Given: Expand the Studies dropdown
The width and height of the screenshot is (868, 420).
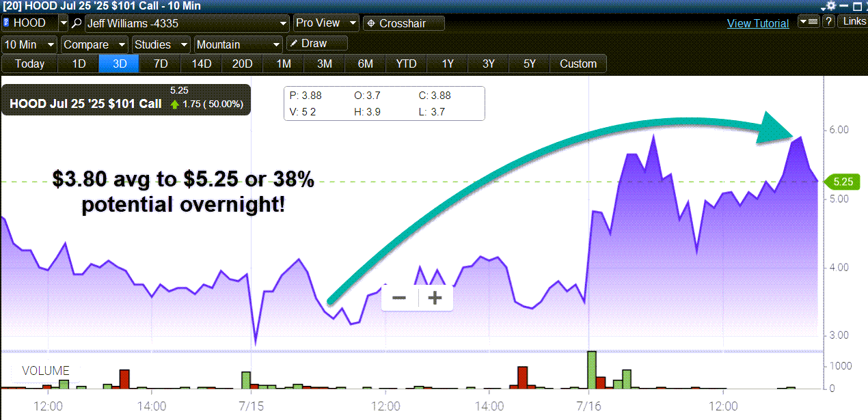Looking at the screenshot, I should click(161, 44).
